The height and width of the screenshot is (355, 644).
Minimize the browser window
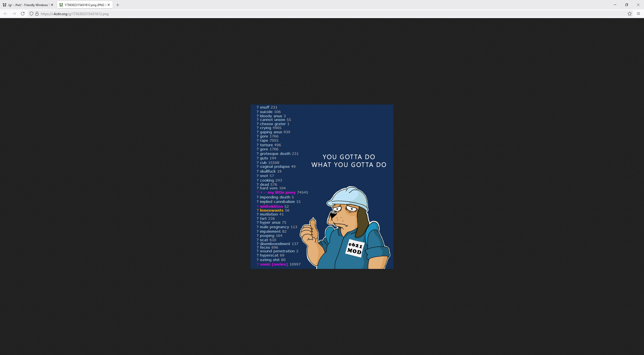(615, 5)
